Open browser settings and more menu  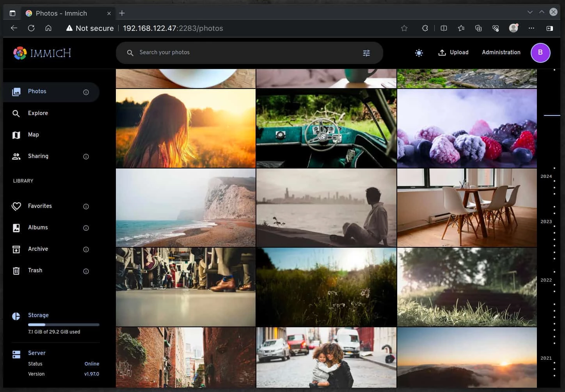(531, 28)
